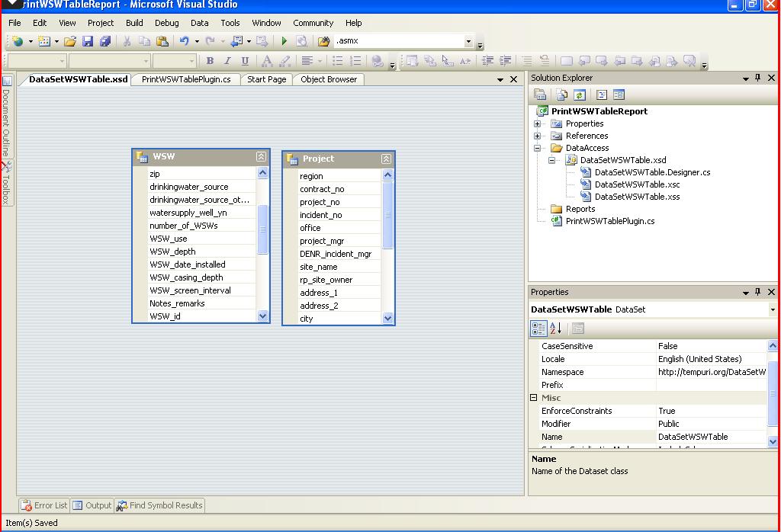This screenshot has width=781, height=532.
Task: Collapse the DataAccess folder node
Action: tap(538, 149)
